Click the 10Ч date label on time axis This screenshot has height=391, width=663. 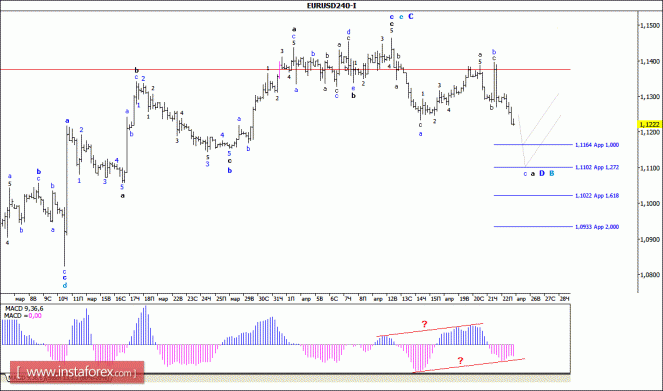pos(63,299)
